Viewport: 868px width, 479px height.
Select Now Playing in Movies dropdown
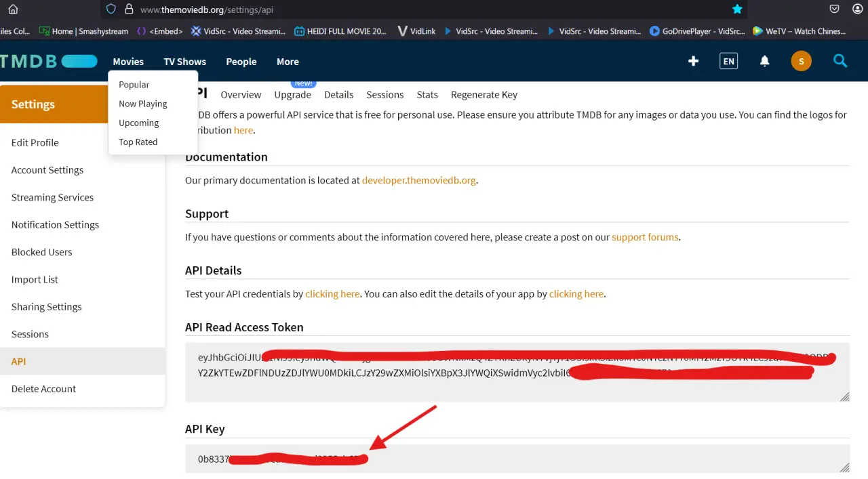pos(142,104)
